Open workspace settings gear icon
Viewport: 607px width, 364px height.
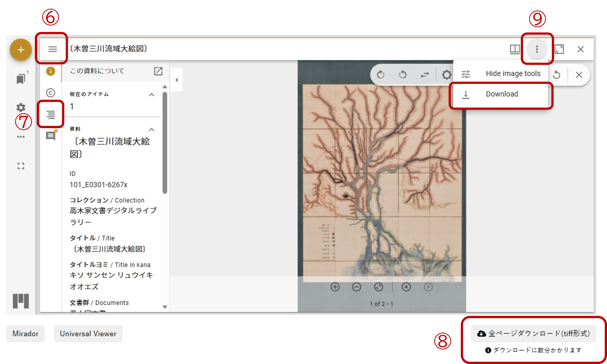21,107
